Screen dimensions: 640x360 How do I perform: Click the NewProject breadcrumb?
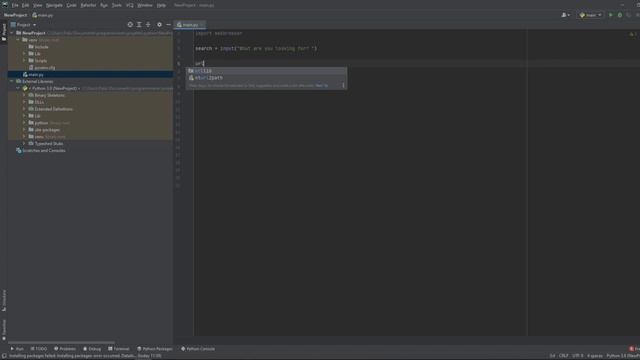[16, 15]
